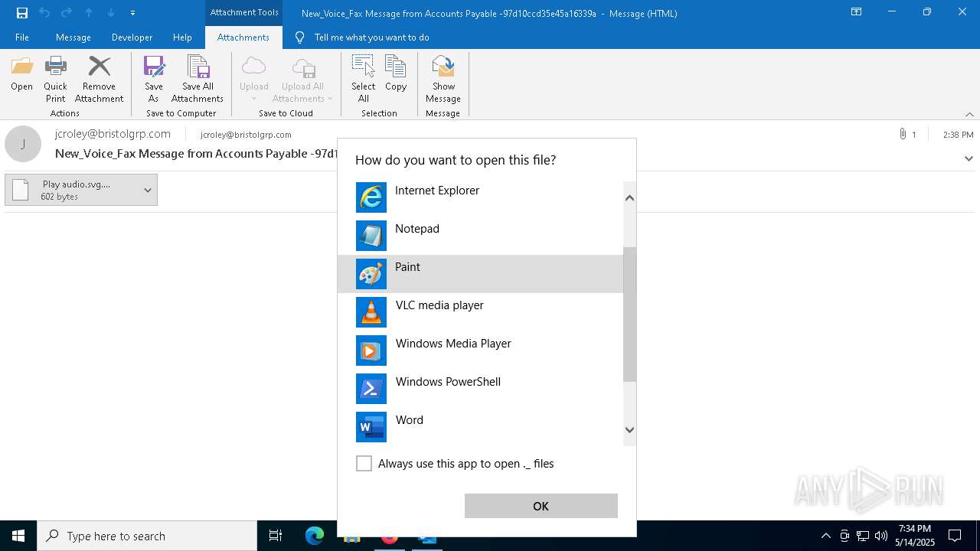Open the Windows Start menu
The image size is (980, 551).
click(x=18, y=536)
